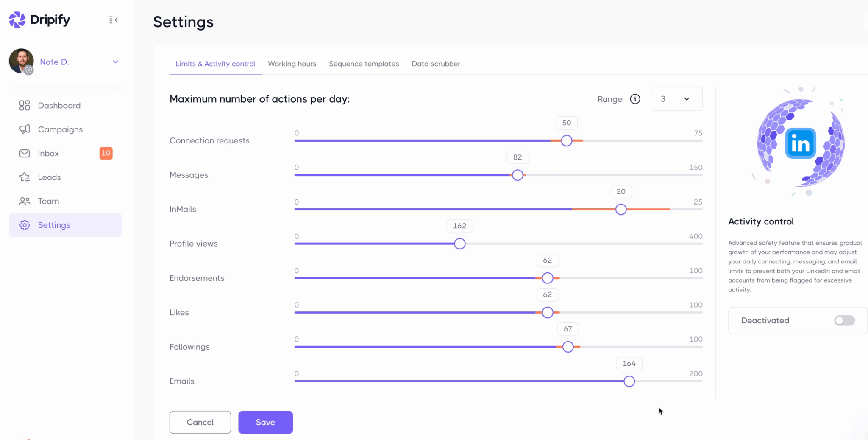The width and height of the screenshot is (868, 440).
Task: Switch to Limits & Activity control tab
Action: [x=215, y=64]
